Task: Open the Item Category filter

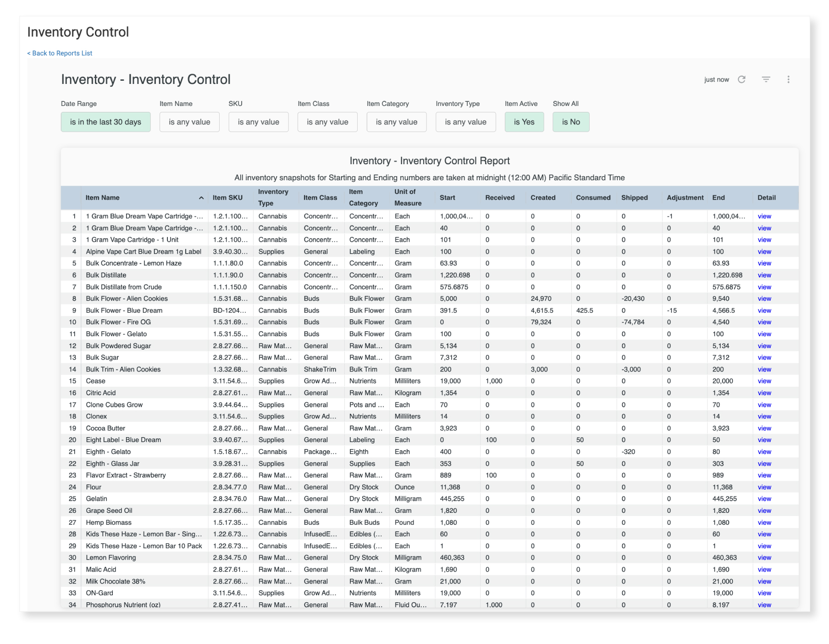Action: click(396, 122)
